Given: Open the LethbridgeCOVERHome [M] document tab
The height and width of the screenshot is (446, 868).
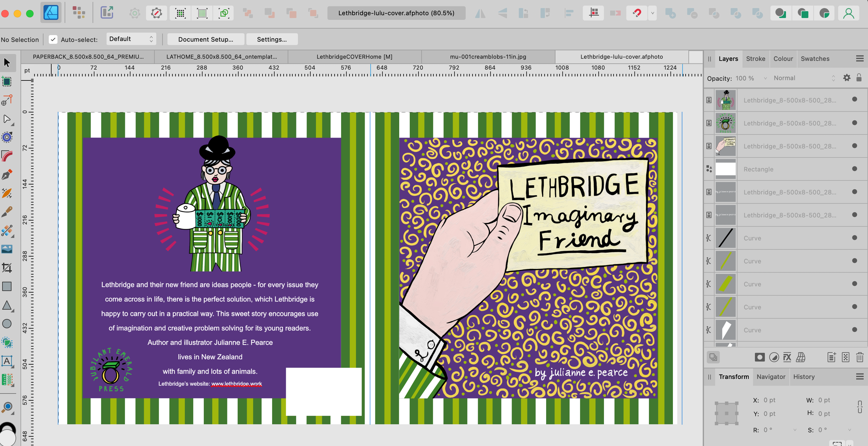Looking at the screenshot, I should [354, 57].
